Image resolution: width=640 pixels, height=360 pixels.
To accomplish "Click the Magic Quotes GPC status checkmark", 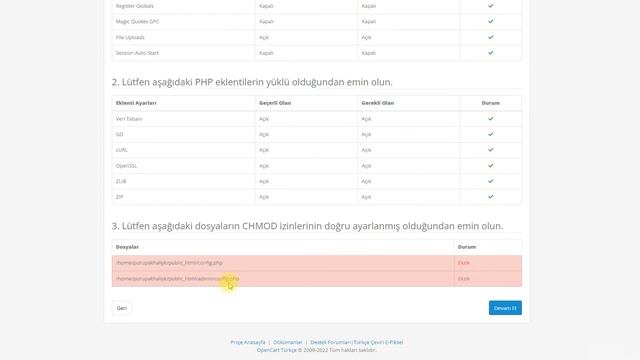I will pyautogui.click(x=491, y=21).
